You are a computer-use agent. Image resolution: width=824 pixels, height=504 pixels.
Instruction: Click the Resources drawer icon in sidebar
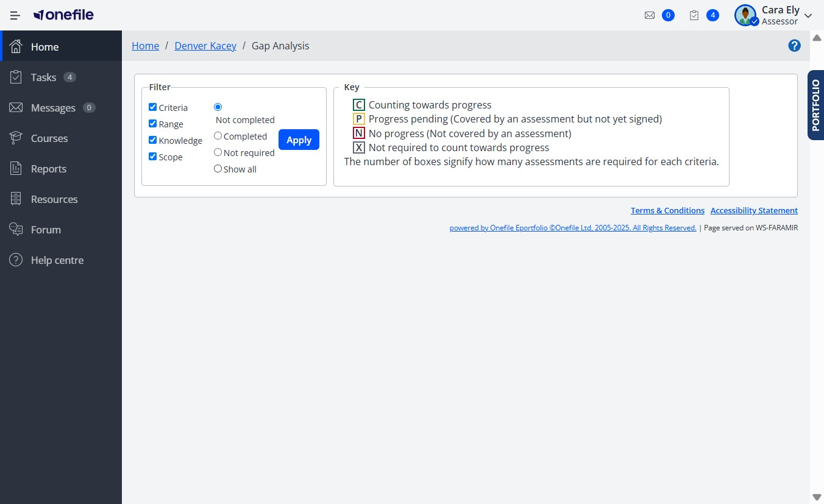click(x=16, y=199)
